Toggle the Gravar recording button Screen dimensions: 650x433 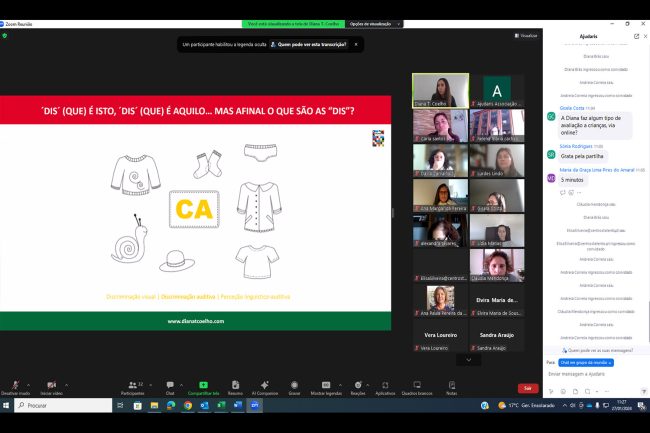[294, 385]
